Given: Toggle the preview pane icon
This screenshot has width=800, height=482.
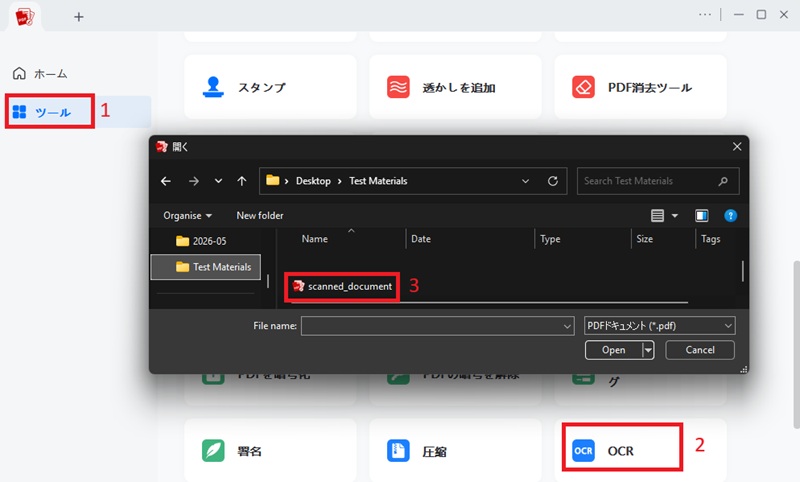Looking at the screenshot, I should [x=702, y=216].
